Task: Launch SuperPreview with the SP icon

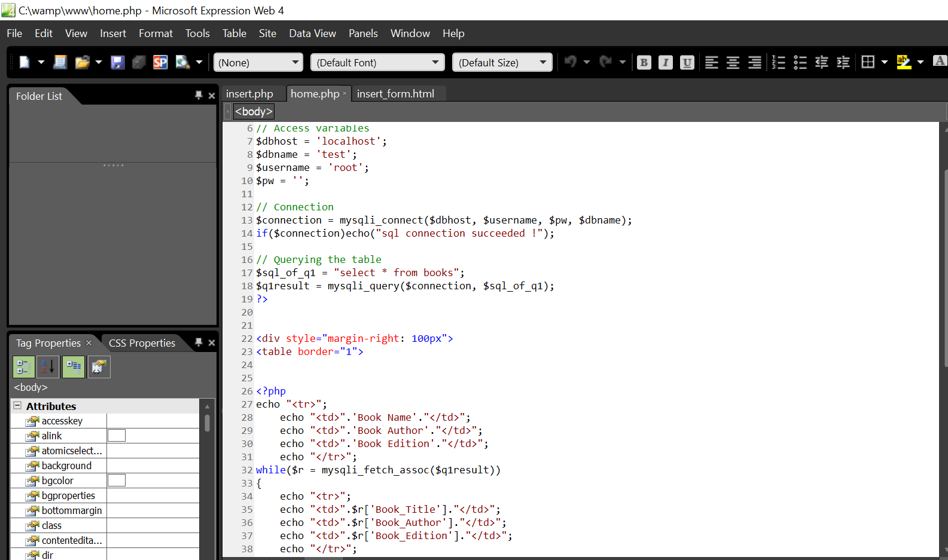Action: click(160, 62)
